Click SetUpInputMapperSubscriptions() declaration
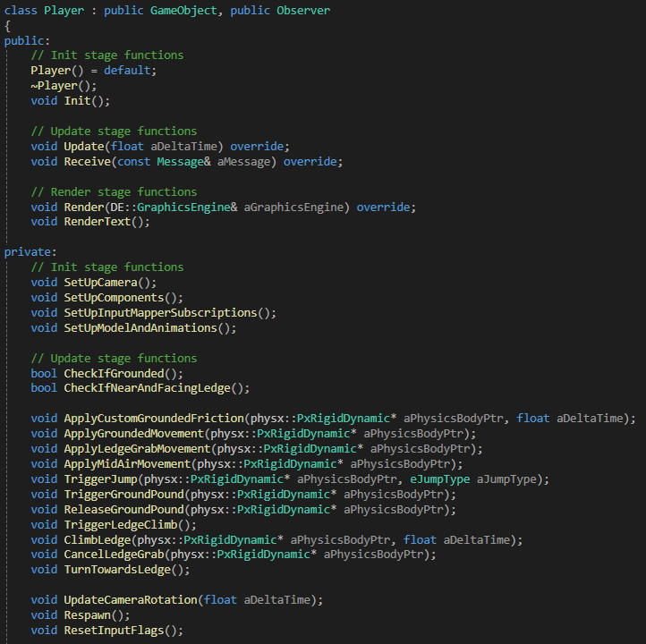 click(153, 313)
